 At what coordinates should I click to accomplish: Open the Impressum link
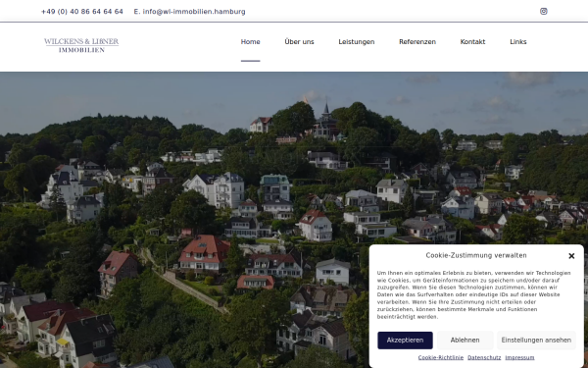click(519, 357)
